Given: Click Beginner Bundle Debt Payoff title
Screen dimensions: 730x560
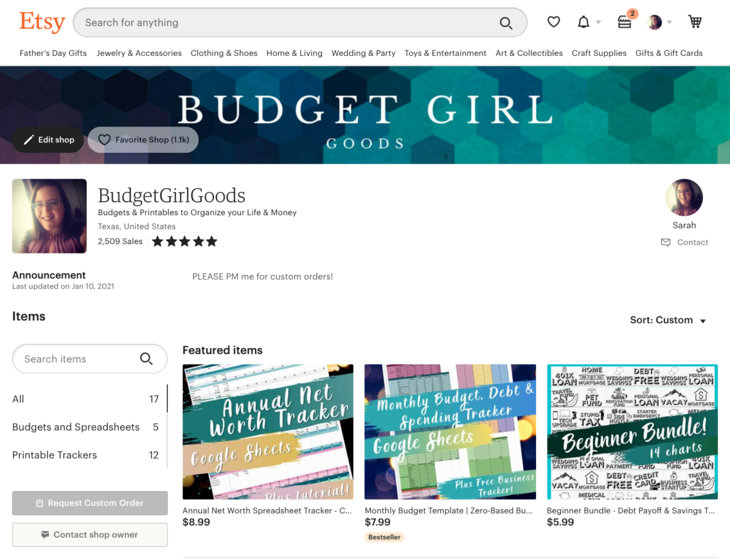Looking at the screenshot, I should coord(631,510).
